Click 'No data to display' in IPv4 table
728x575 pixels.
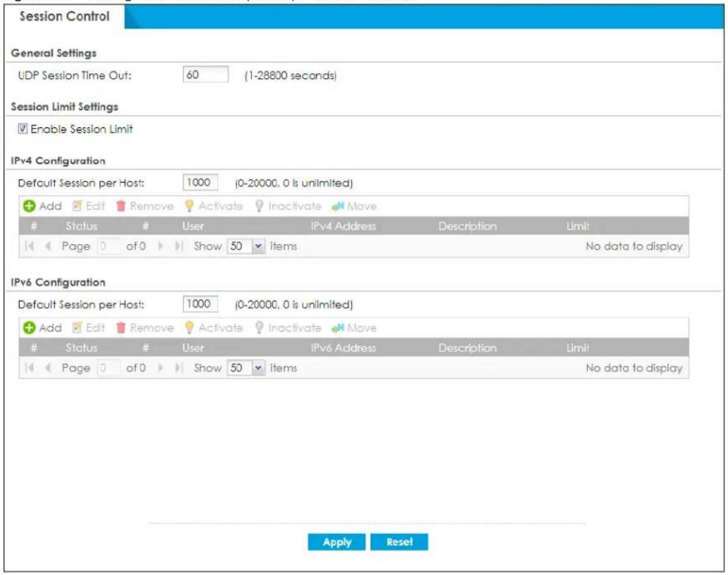coord(634,246)
